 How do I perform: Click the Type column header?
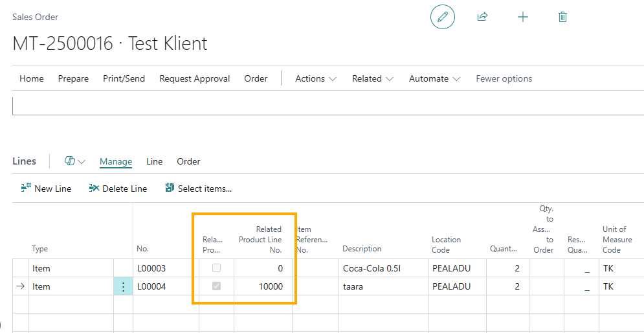point(40,249)
